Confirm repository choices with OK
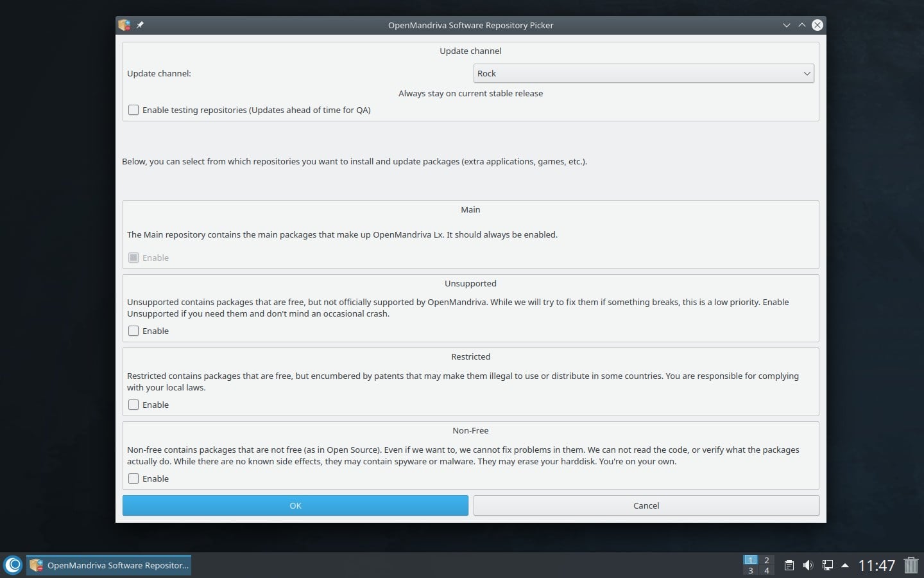This screenshot has height=578, width=924. [295, 505]
